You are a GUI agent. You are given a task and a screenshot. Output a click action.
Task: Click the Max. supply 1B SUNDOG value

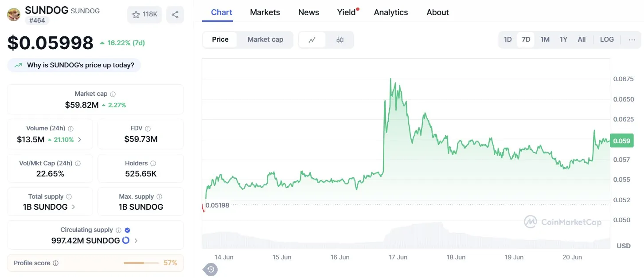coord(141,207)
